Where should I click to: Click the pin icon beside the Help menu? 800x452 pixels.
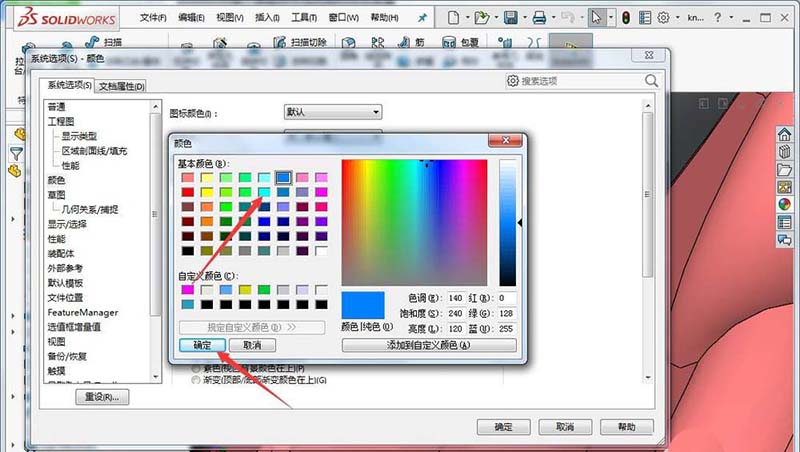[x=422, y=18]
